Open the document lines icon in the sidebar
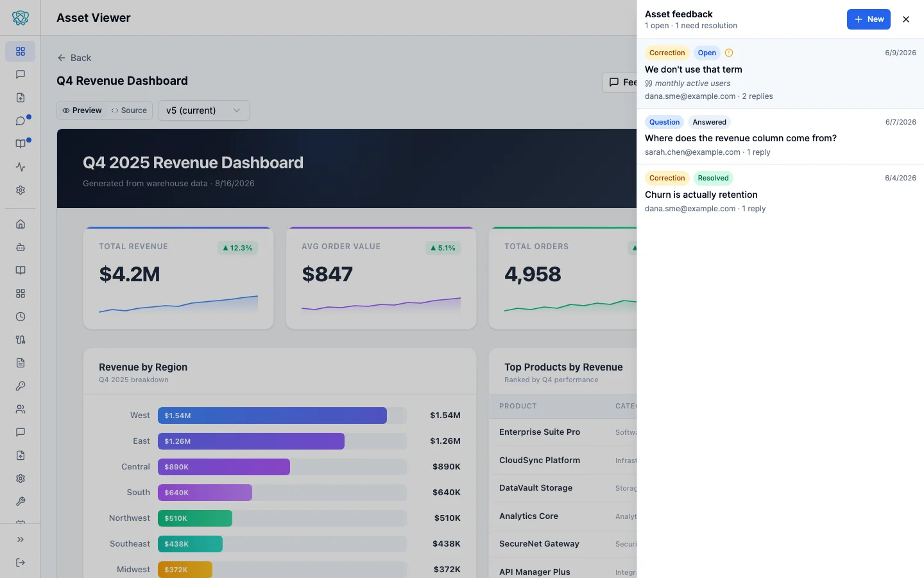 pos(21,363)
